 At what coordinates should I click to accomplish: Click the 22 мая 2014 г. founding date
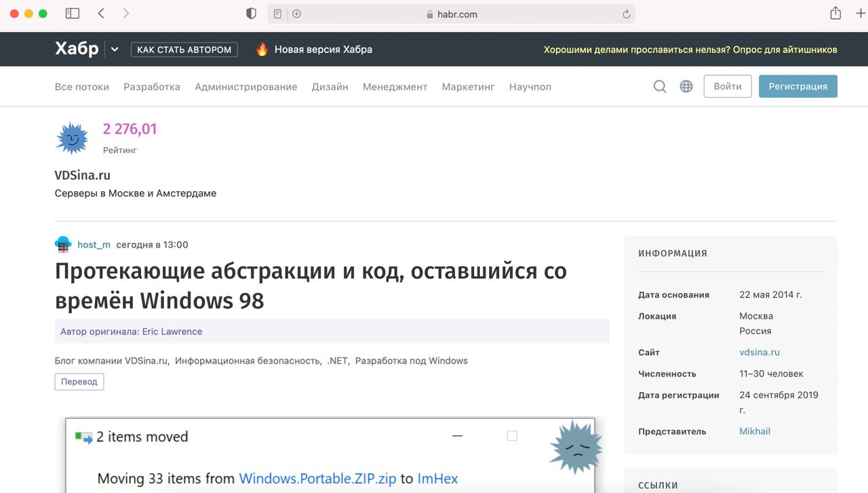coord(771,295)
